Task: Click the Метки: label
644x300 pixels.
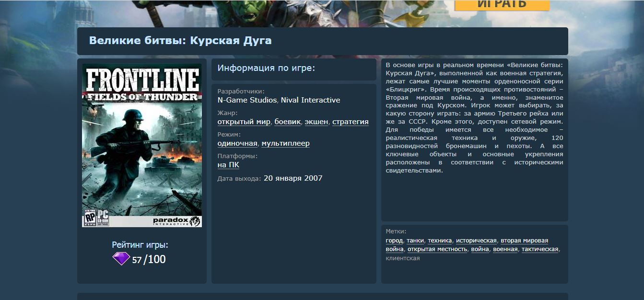Action: (396, 231)
